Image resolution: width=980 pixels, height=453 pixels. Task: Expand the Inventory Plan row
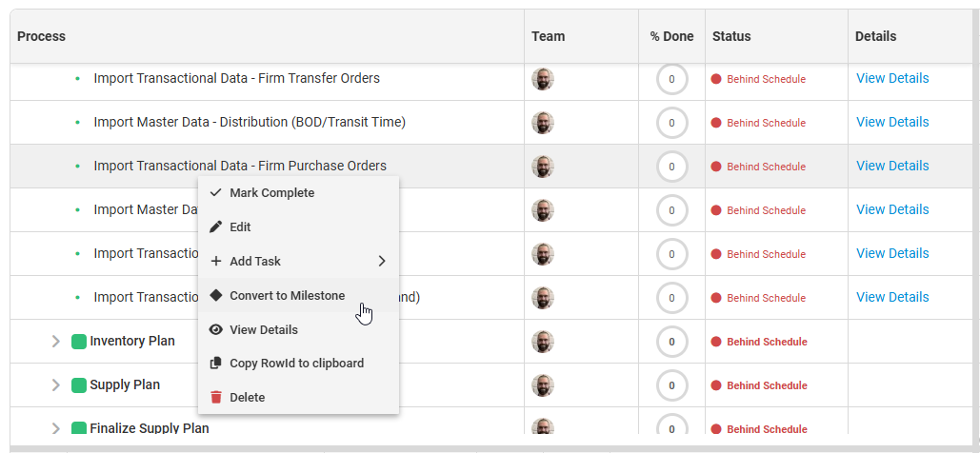56,342
